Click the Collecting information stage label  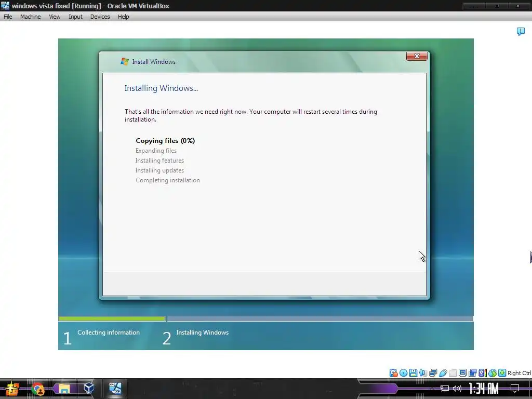point(109,332)
